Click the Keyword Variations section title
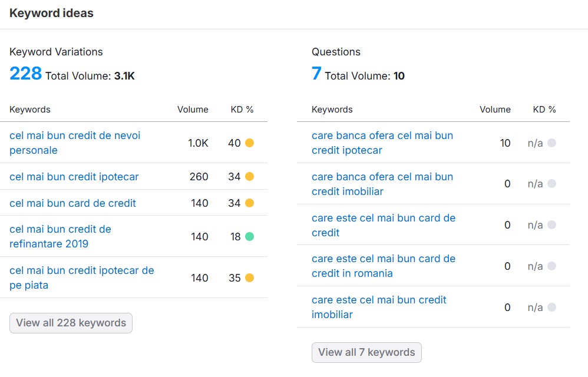 (56, 52)
